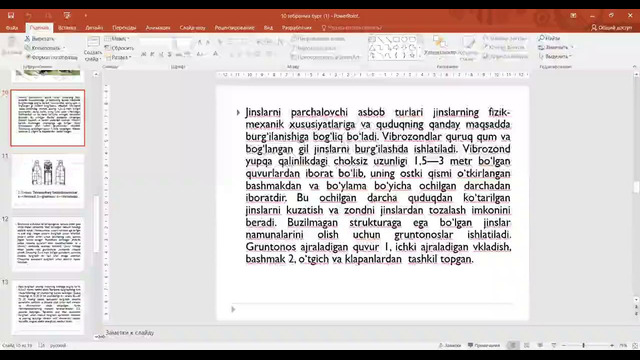This screenshot has height=360, width=640.
Task: Reset slide with Сбросить
Action: click(119, 48)
